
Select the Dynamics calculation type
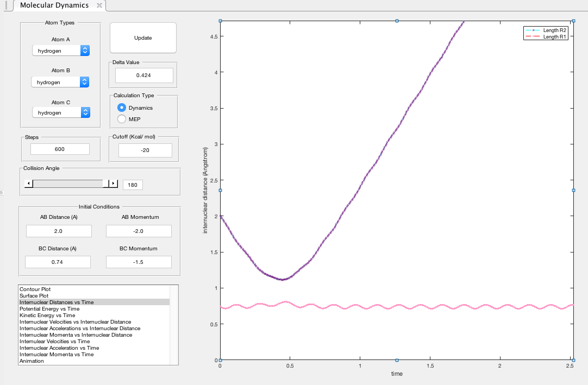(x=122, y=108)
